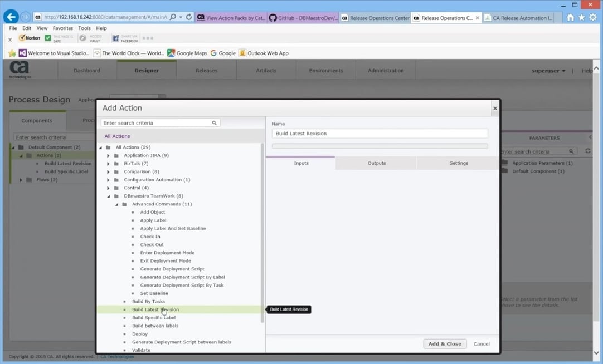
Task: Click the Cancel button in dialog
Action: tap(482, 343)
